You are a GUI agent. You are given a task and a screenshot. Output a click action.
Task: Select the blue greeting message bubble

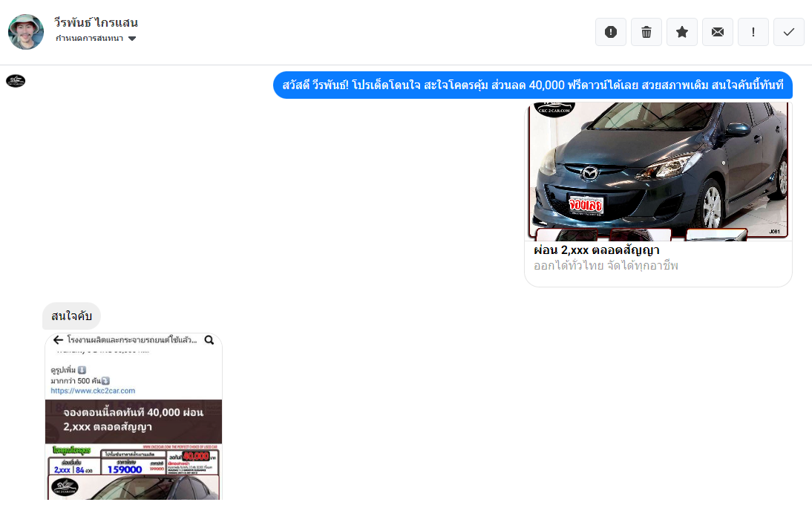click(x=533, y=85)
